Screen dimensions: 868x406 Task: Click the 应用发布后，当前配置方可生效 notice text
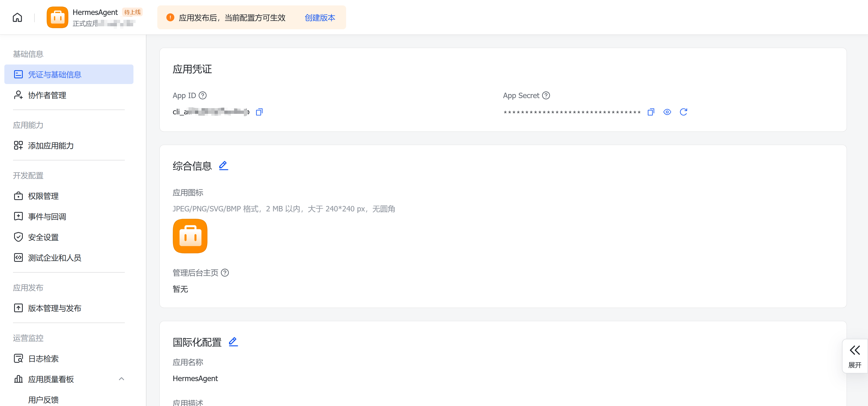click(x=232, y=18)
